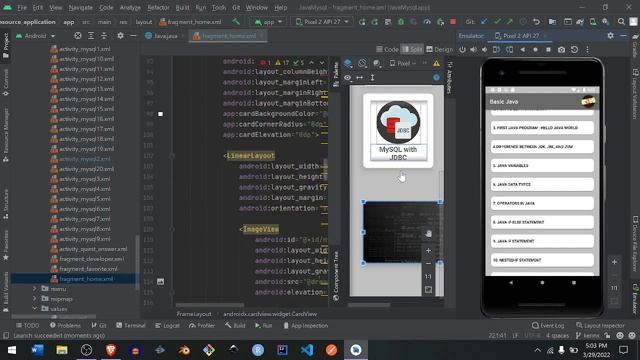The width and height of the screenshot is (640, 360).
Task: Open the Pixel device dropdown in design toolbar
Action: (403, 63)
